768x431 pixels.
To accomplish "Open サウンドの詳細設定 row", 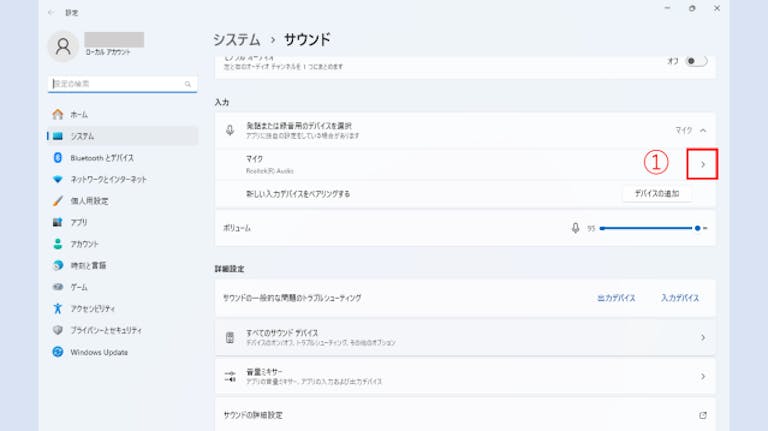I will [465, 415].
